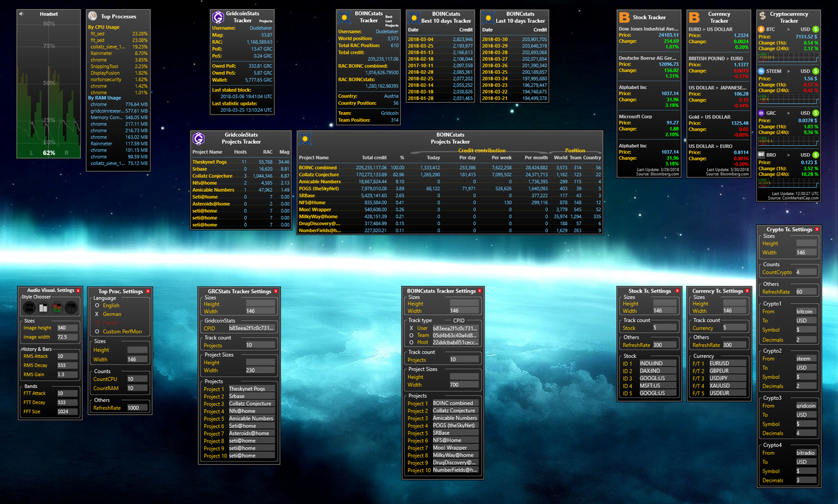Click the Last link in BOINCstats Tracker
This screenshot has height=504, width=838.
(x=389, y=20)
